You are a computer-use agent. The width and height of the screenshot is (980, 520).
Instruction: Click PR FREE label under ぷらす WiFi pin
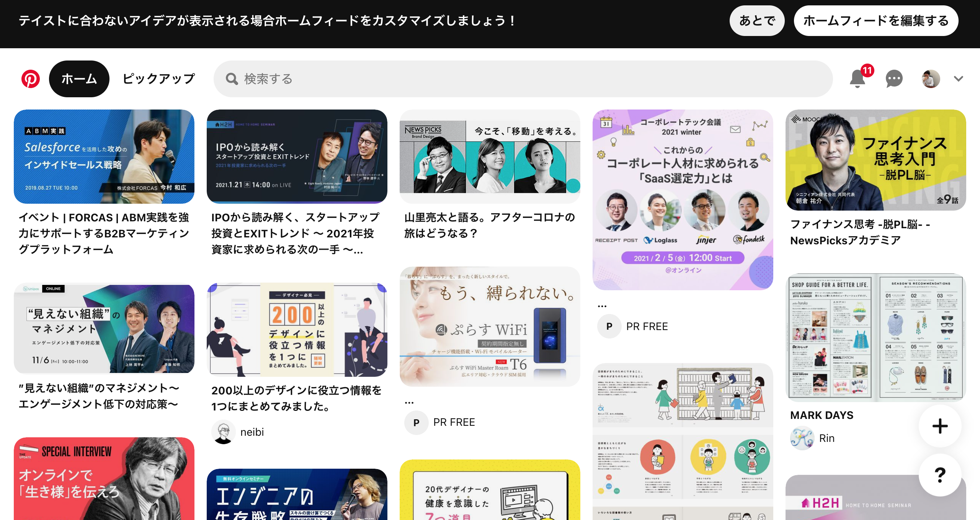[x=454, y=422]
